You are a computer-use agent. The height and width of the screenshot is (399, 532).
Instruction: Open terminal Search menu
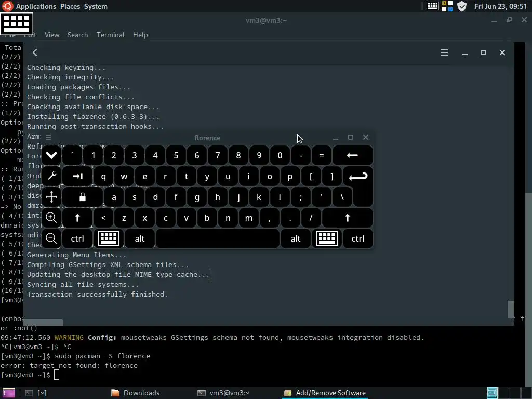click(78, 35)
